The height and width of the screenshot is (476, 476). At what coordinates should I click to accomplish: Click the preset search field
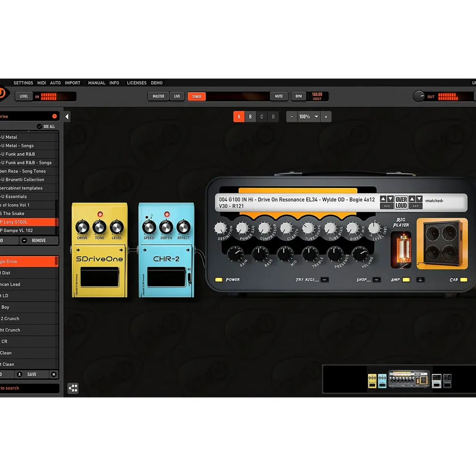(x=30, y=388)
